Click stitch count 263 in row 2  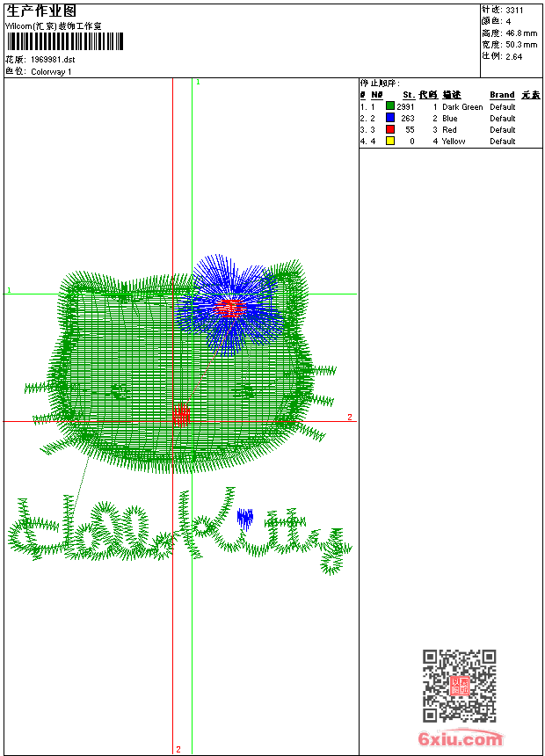[x=408, y=118]
